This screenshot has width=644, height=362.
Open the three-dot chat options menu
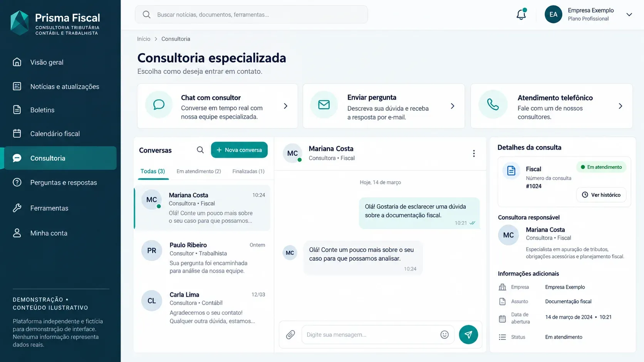(474, 153)
